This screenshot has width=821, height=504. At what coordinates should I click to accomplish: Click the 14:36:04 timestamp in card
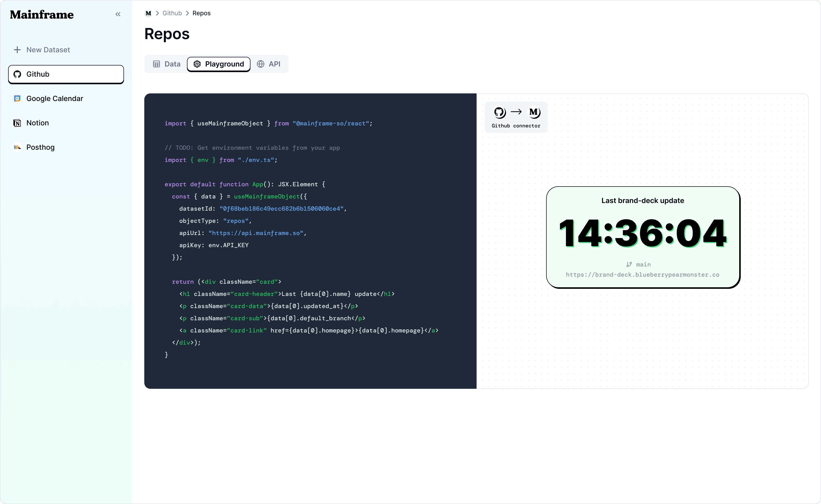[642, 233]
